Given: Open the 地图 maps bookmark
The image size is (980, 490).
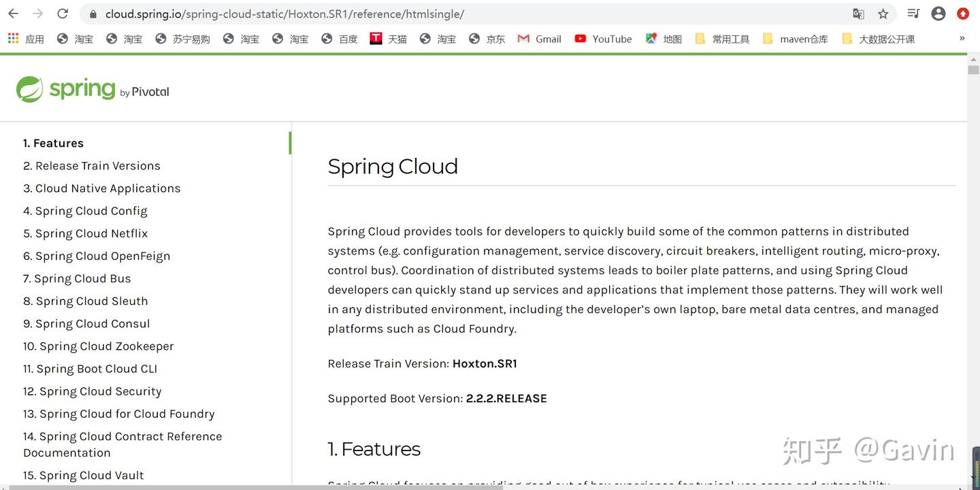Looking at the screenshot, I should coord(664,39).
